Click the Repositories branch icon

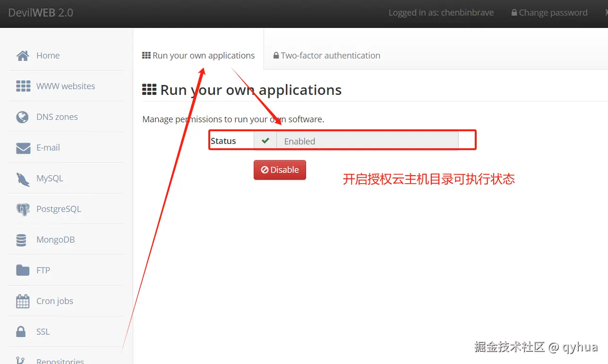coord(20,360)
